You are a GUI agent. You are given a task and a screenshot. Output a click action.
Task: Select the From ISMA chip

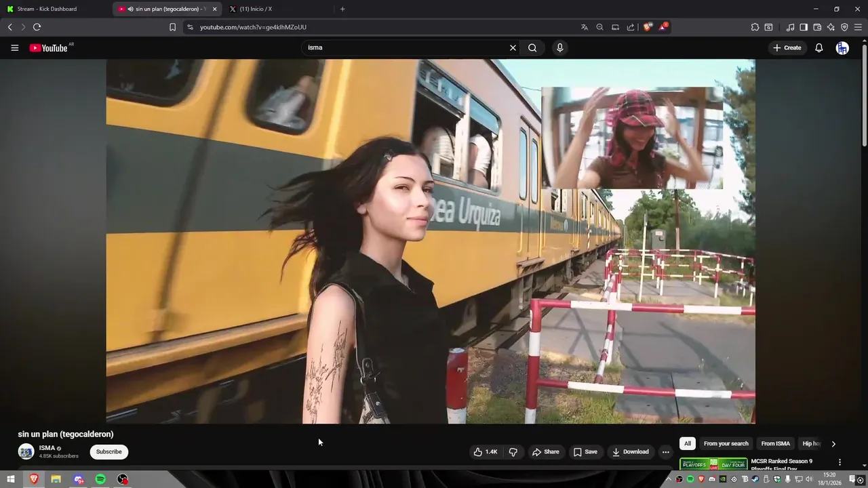tap(775, 443)
